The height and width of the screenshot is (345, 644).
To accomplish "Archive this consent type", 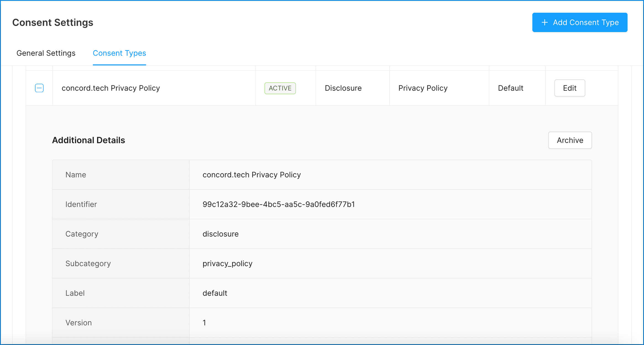I will 570,140.
